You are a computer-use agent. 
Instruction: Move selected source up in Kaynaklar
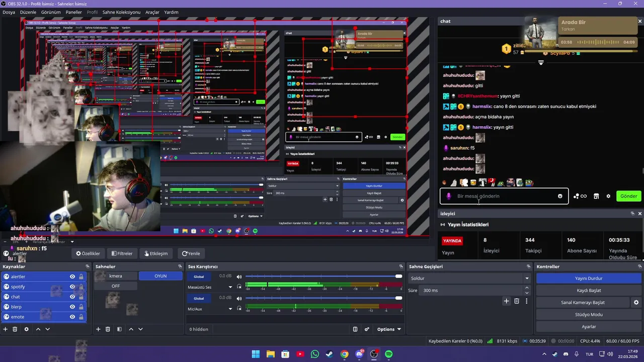(x=38, y=329)
